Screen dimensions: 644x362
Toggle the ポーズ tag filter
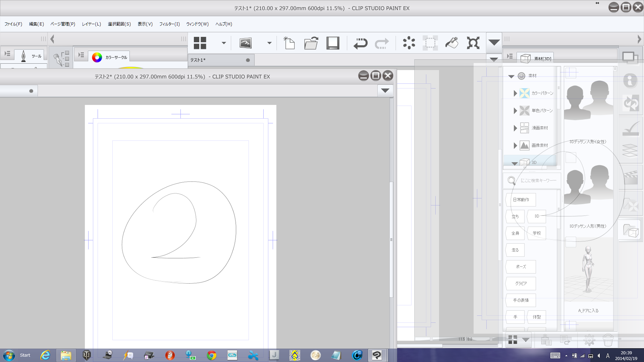[521, 267]
